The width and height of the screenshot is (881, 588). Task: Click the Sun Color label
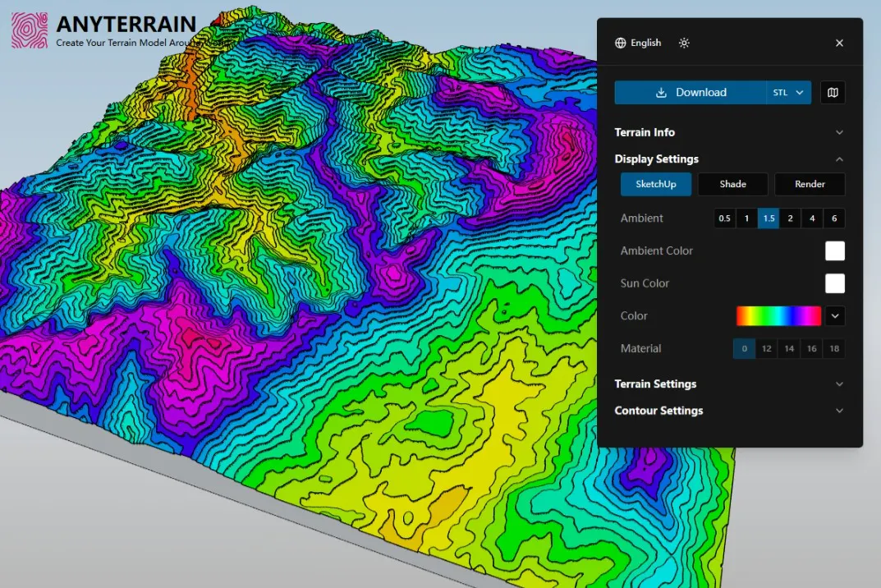[645, 284]
